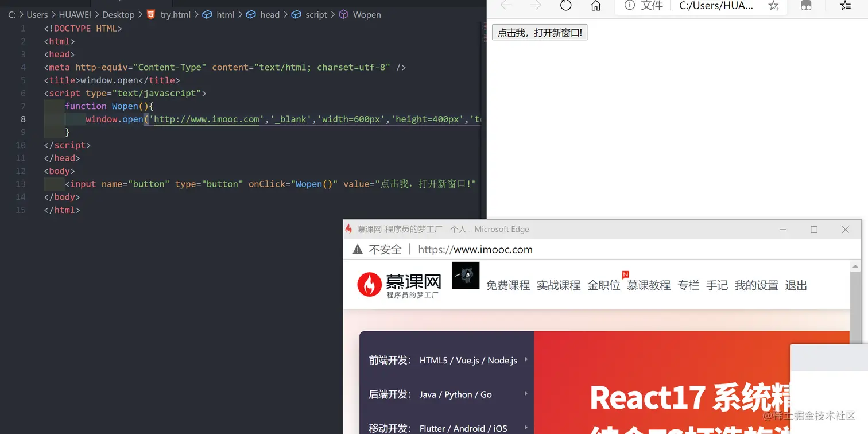Viewport: 868px width, 434px height.
Task: Click the browser forward arrow
Action: point(536,5)
